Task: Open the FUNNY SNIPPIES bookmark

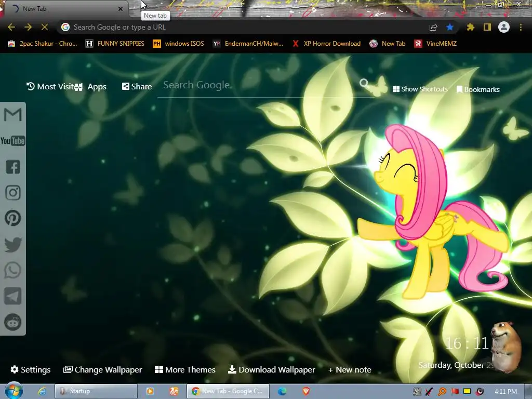Action: (115, 44)
